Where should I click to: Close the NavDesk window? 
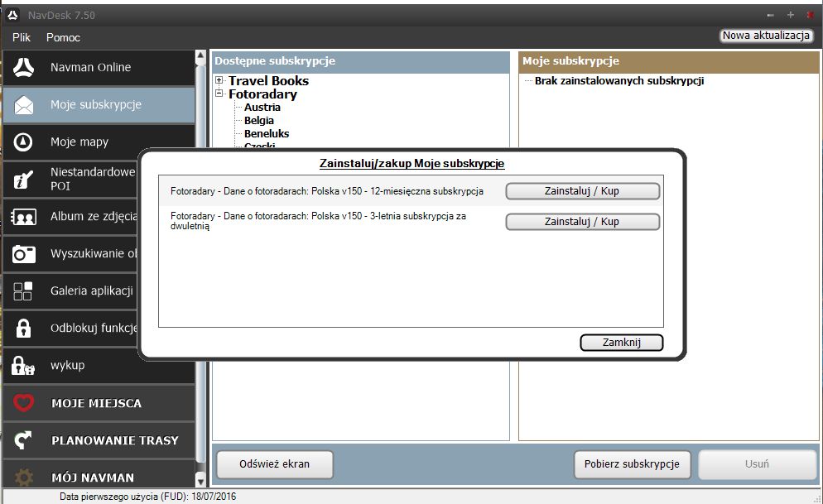pos(811,15)
